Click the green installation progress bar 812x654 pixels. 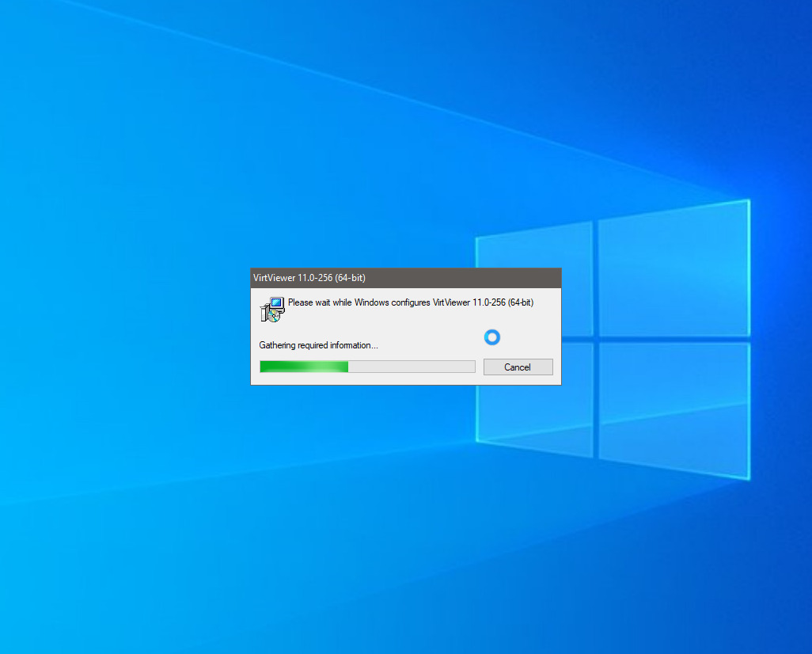367,367
